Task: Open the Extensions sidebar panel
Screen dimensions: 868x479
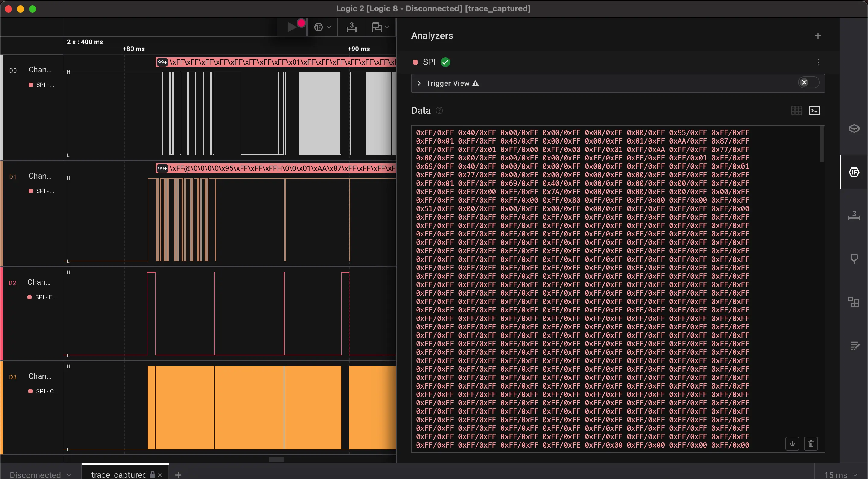Action: tap(854, 302)
